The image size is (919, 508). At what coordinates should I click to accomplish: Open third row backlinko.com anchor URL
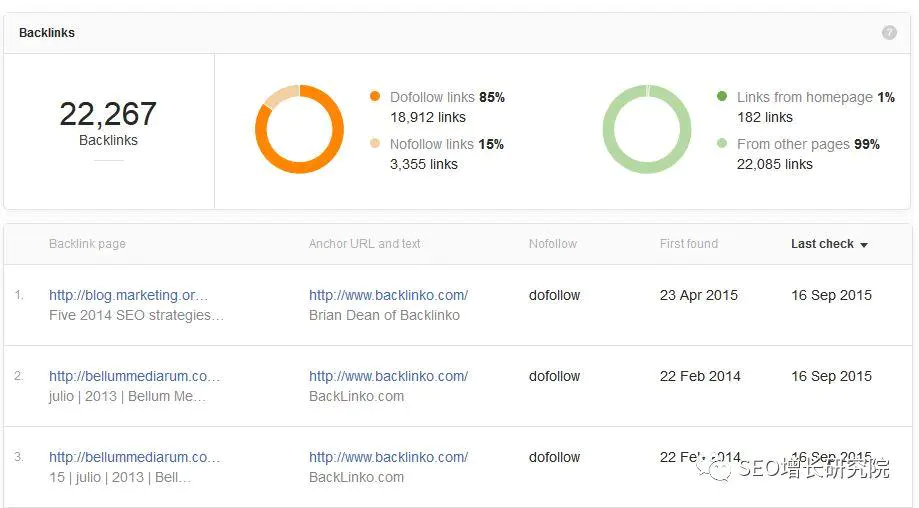(389, 457)
